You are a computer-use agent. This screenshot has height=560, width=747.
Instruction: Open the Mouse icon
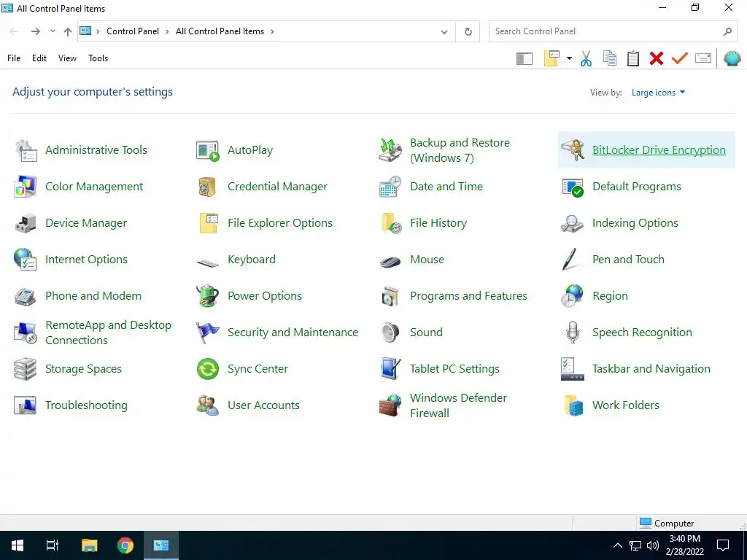click(x=390, y=262)
